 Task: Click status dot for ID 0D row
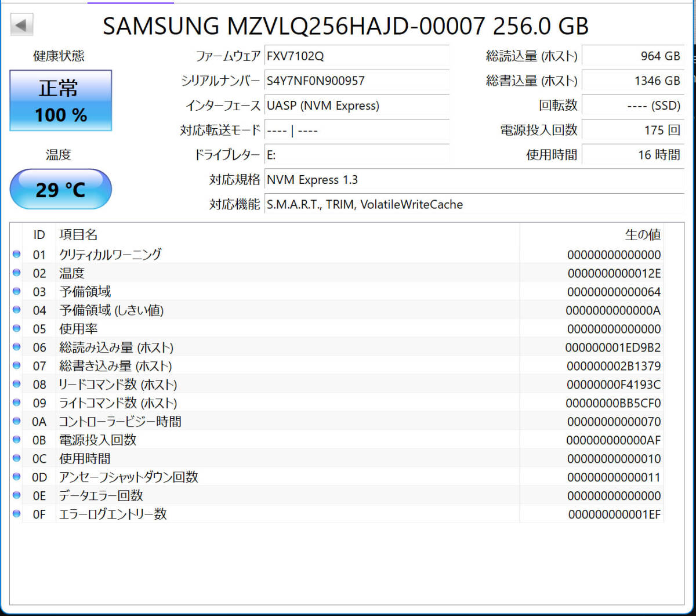point(16,477)
